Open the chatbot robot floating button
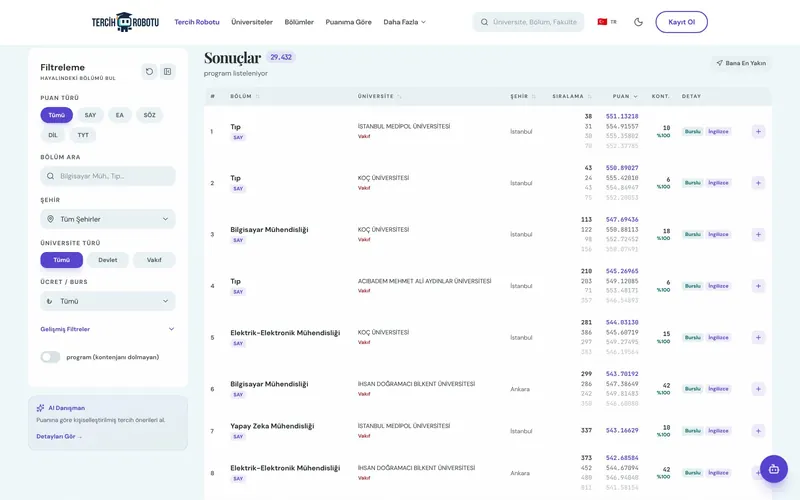The width and height of the screenshot is (800, 500). click(x=773, y=469)
